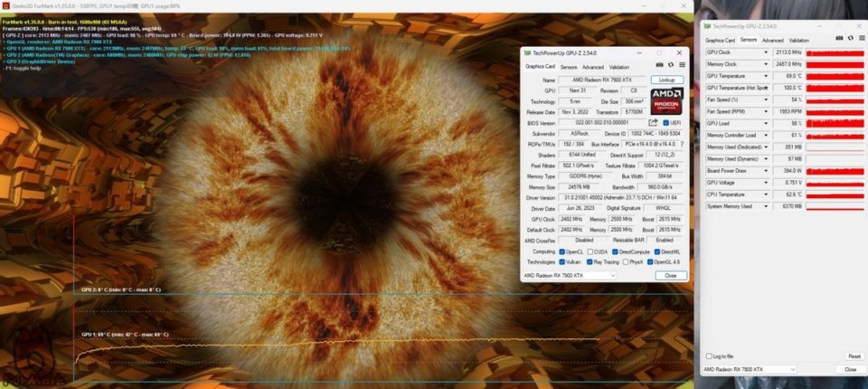Click refresh icon in GPU-Z Graphics Card window
This screenshot has width=868, height=389.
point(670,65)
